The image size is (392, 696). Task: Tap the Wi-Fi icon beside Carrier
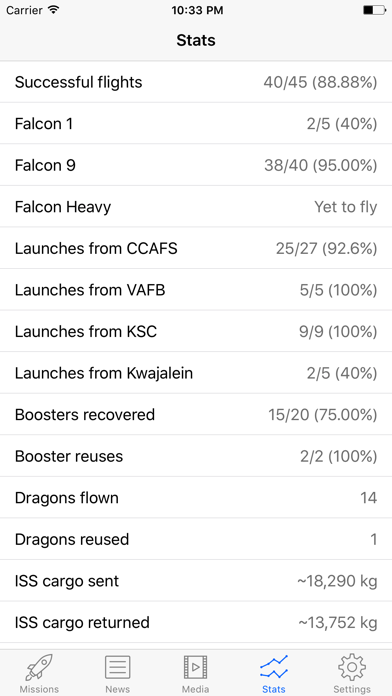pos(54,10)
